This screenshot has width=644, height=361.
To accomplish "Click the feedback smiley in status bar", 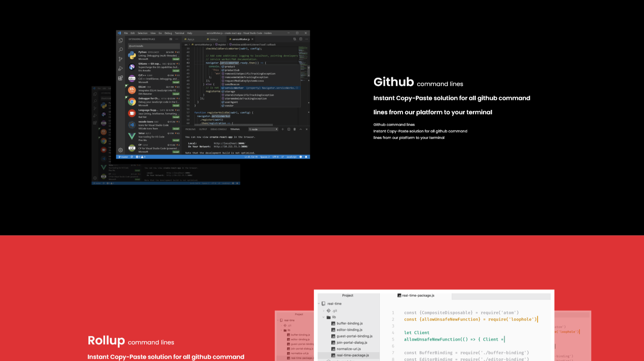I will (300, 157).
